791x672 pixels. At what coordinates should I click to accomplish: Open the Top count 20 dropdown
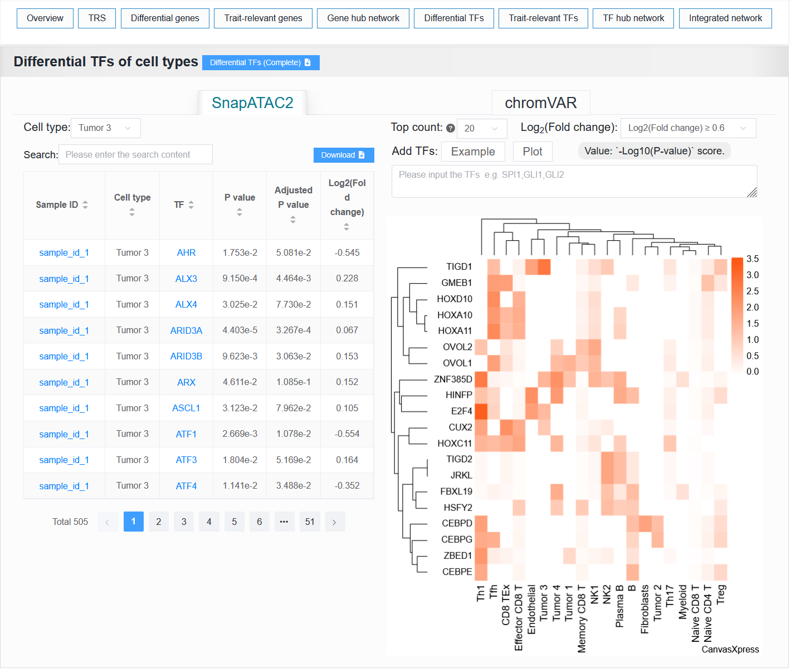tap(482, 129)
